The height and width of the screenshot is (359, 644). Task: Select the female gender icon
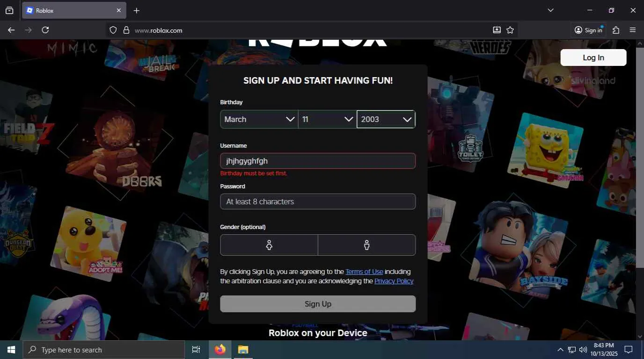(269, 245)
